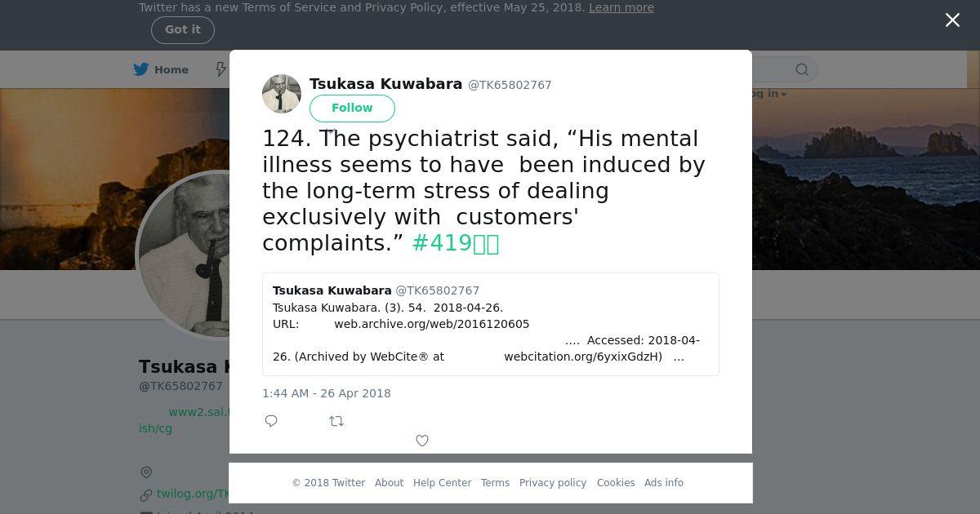
Task: Open Help Center in footer
Action: 442,483
